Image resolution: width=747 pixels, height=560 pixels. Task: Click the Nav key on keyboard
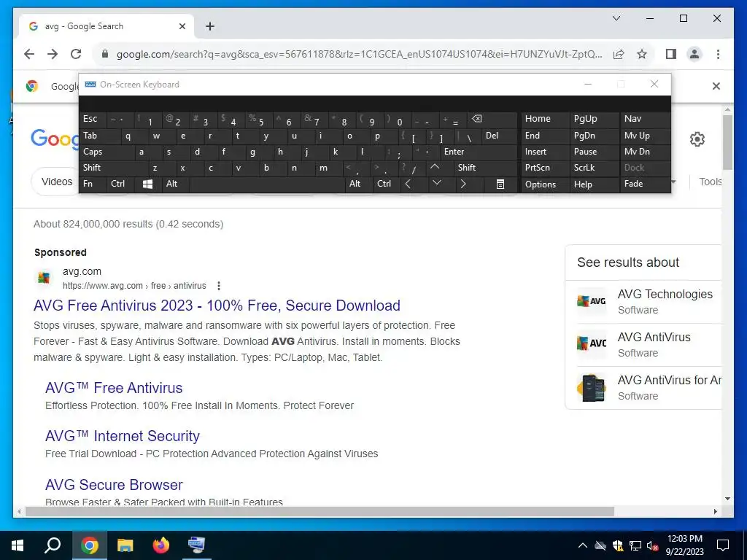[645, 119]
